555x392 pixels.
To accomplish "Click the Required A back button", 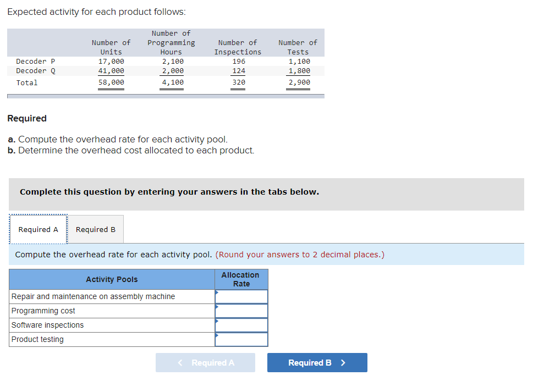I will 205,362.
